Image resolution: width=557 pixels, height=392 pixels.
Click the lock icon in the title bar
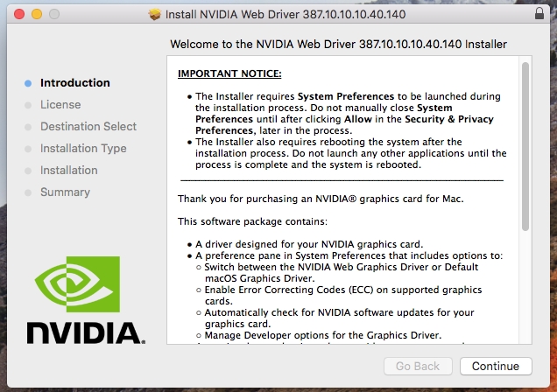pyautogui.click(x=539, y=13)
